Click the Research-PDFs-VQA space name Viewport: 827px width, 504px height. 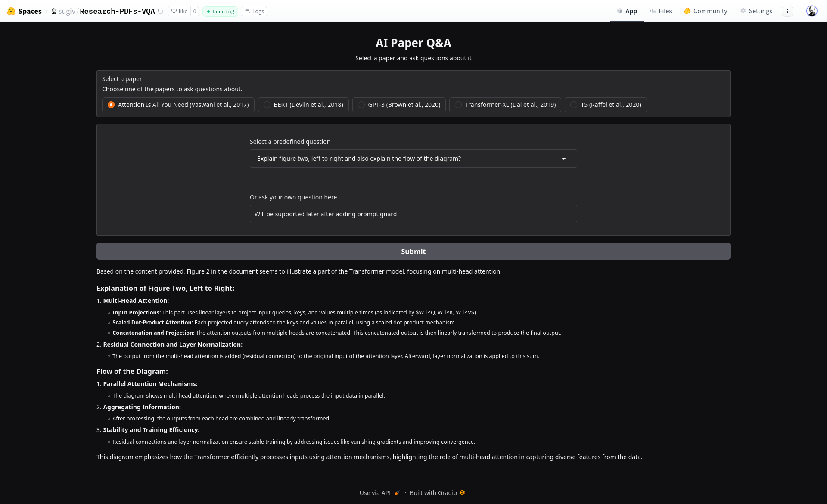coord(117,11)
